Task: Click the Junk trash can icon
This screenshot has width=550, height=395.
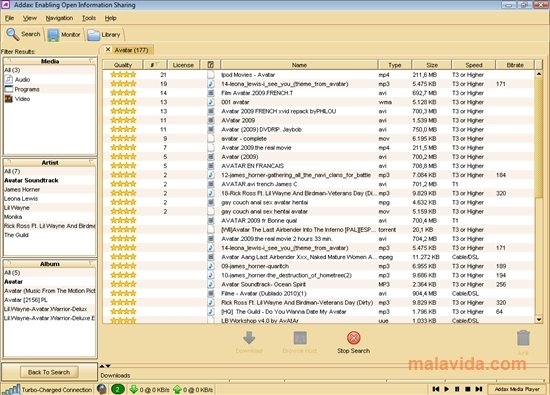Action: click(523, 338)
